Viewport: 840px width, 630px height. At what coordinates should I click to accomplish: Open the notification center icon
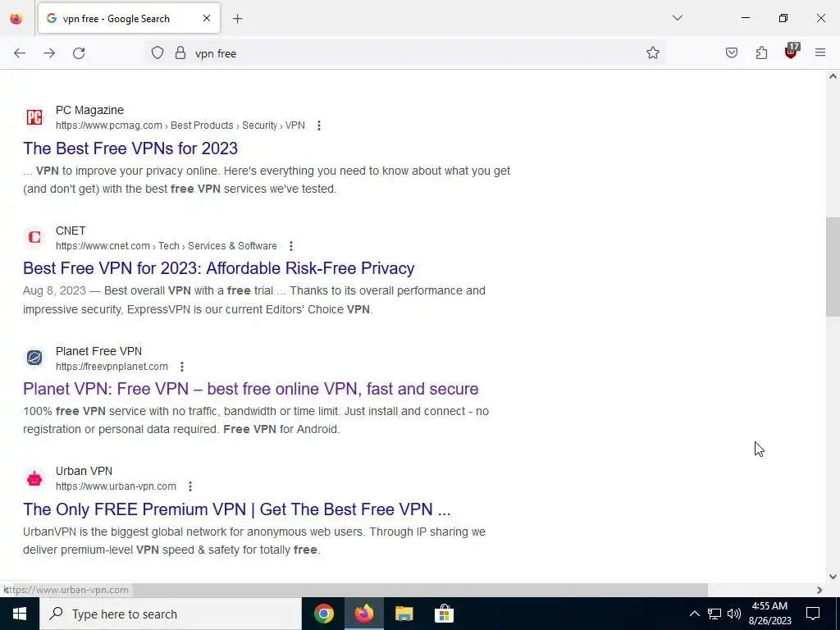tap(813, 614)
